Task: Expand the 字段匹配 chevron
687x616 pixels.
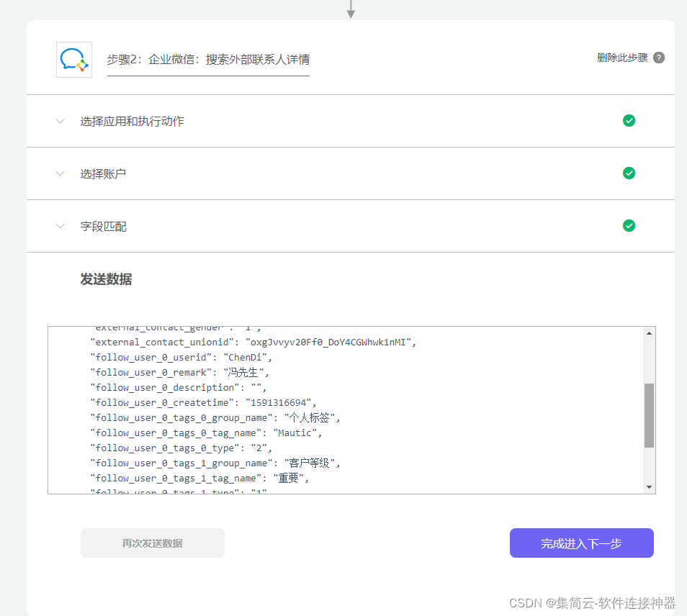Action: [x=60, y=226]
